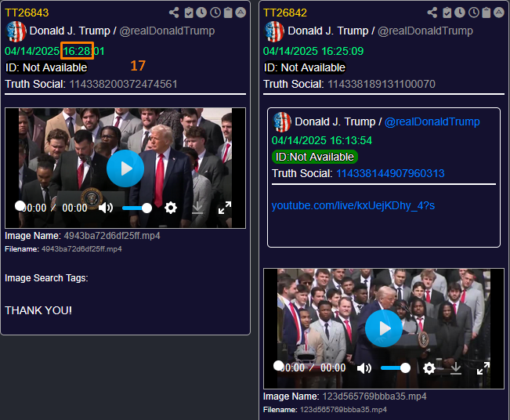Click the TT26843 card ID
The width and height of the screenshot is (510, 420).
[x=27, y=13]
